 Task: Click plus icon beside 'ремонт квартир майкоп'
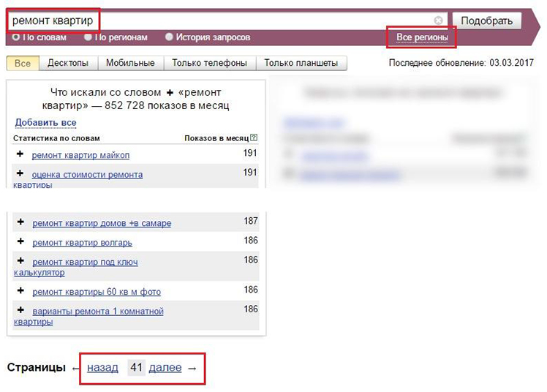20,154
